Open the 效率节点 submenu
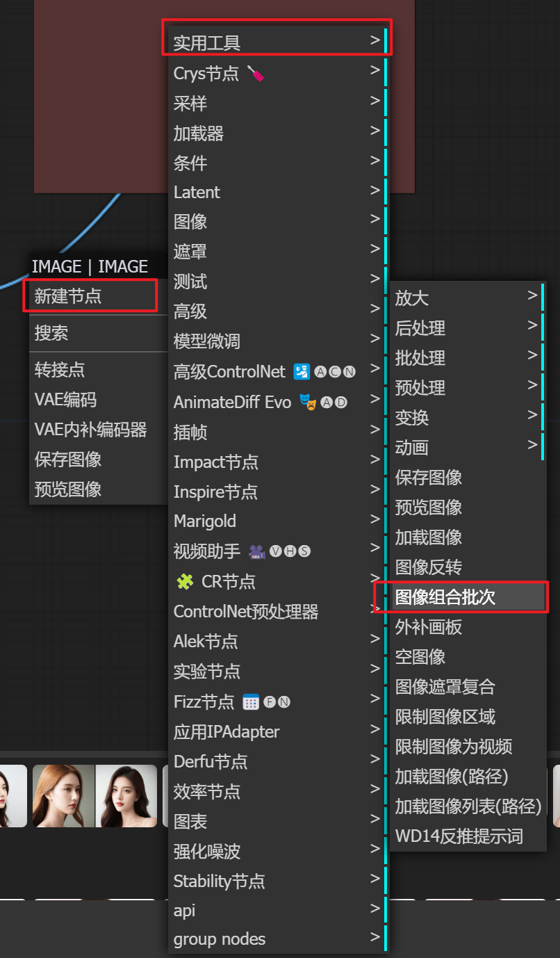 (x=278, y=791)
